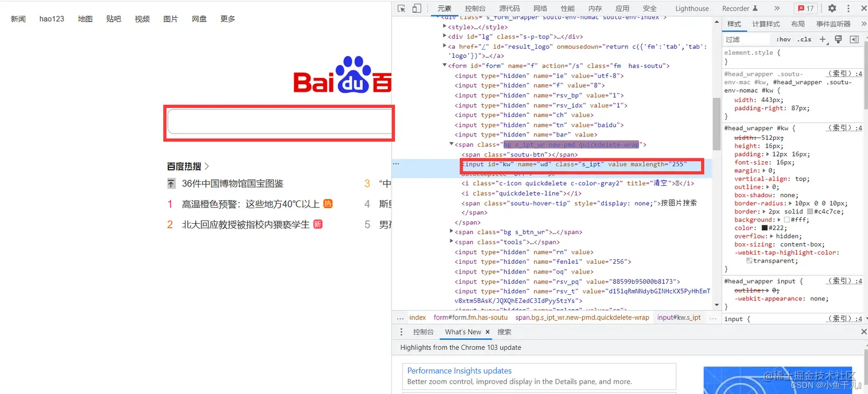The image size is (868, 394).
Task: Toggle computed styles sidebar icon
Action: pyautogui.click(x=854, y=39)
